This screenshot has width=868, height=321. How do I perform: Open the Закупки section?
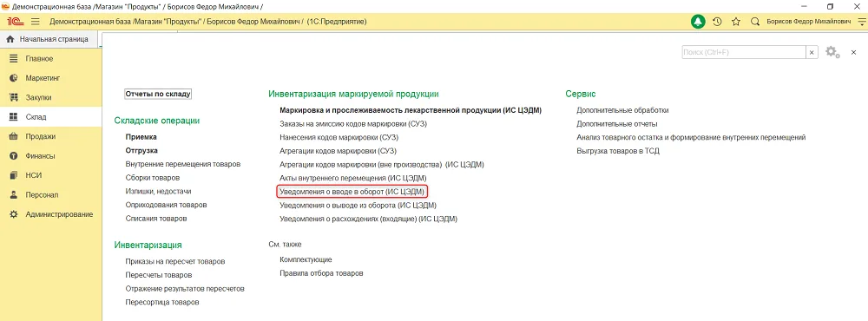(51, 97)
